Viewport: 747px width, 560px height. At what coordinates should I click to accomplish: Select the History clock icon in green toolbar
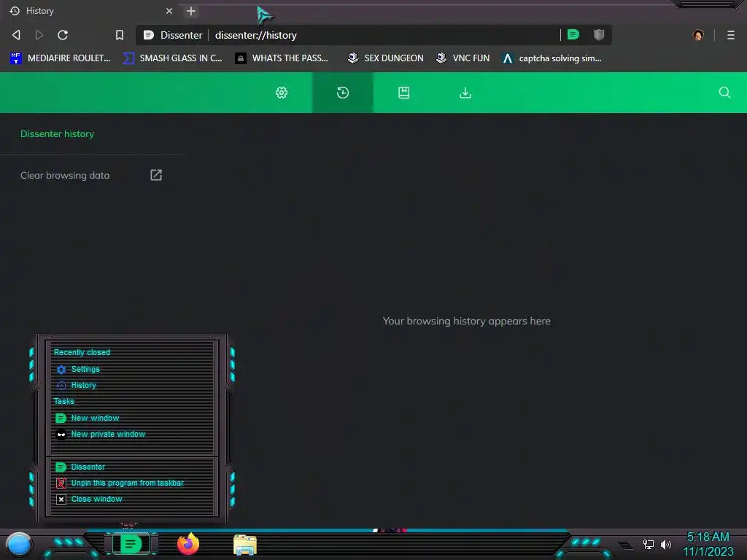(x=343, y=93)
